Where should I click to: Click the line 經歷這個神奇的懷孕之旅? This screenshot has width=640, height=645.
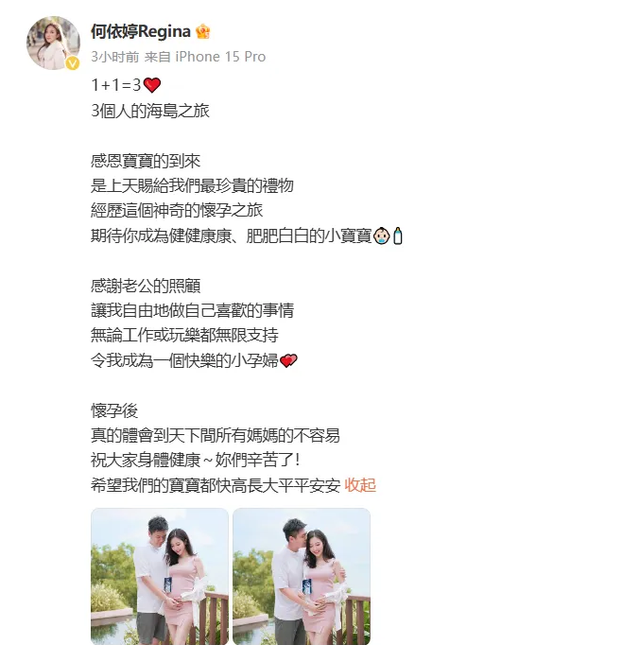177,211
